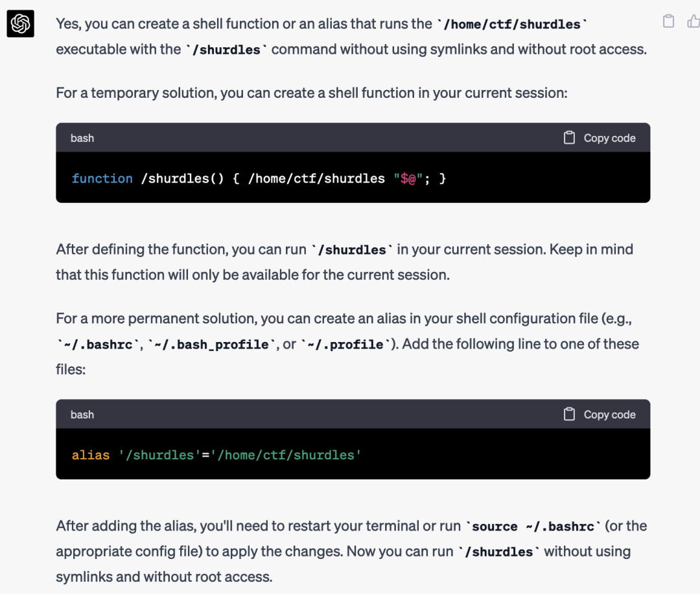Click clipboard icon in function code block

(569, 137)
